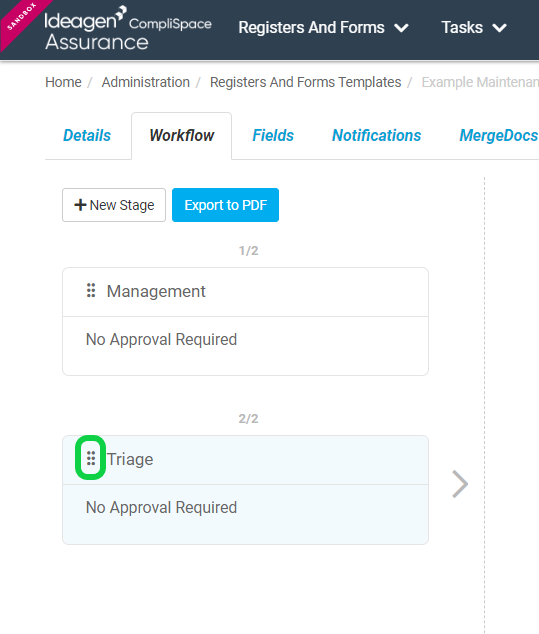539x634 pixels.
Task: Switch to the Details tab
Action: tap(87, 135)
